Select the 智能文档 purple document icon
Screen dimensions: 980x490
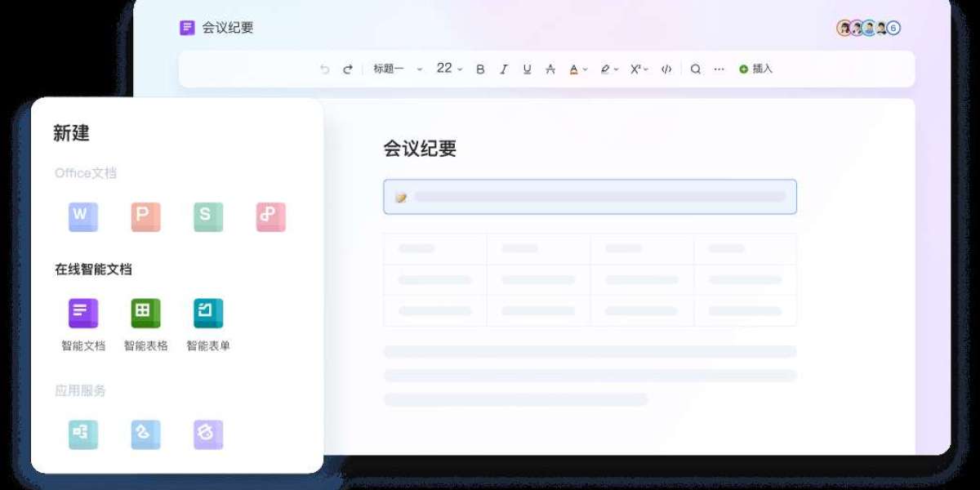click(82, 312)
